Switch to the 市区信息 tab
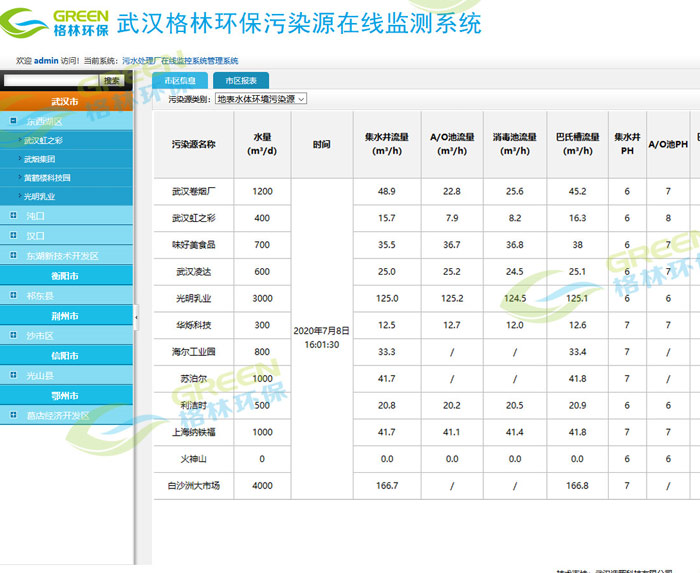This screenshot has height=573, width=700. coord(180,81)
